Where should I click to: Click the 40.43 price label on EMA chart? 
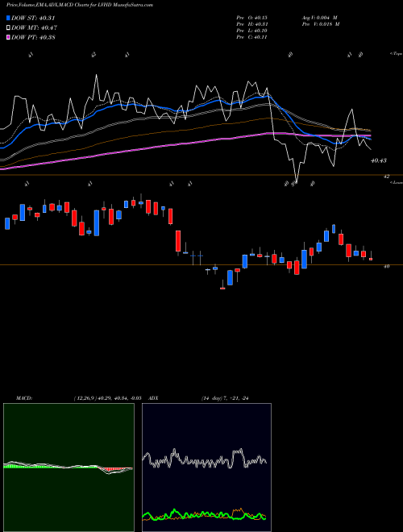pos(379,160)
